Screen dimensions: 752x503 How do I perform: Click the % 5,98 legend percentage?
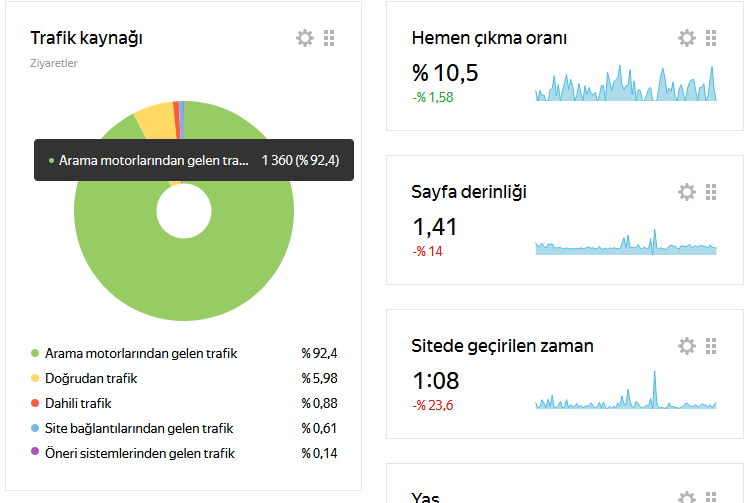tap(319, 378)
